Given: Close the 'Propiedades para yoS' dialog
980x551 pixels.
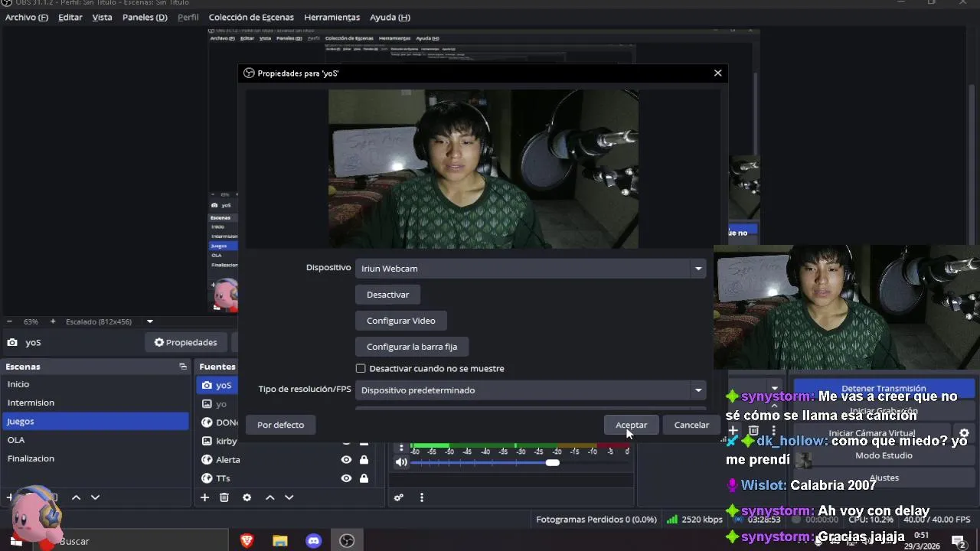Looking at the screenshot, I should [717, 73].
